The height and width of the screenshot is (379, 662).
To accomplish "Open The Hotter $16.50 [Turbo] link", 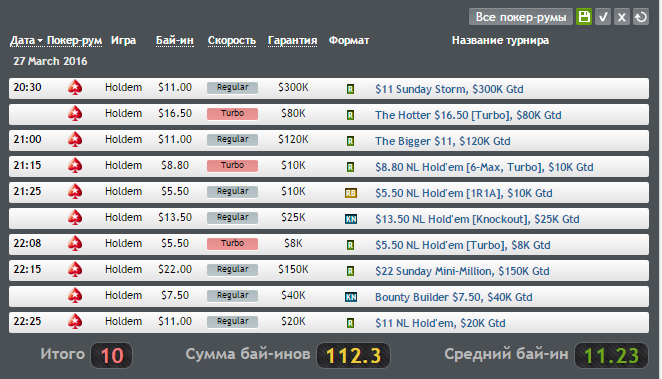I will pos(468,115).
